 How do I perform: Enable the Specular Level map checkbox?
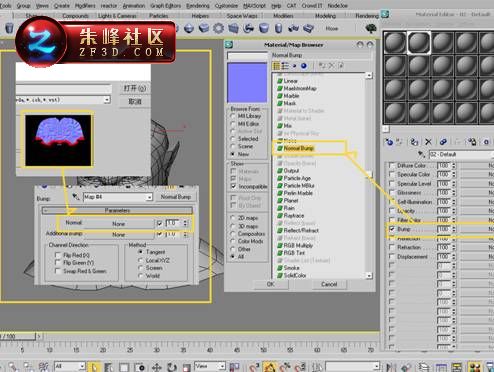[392, 183]
